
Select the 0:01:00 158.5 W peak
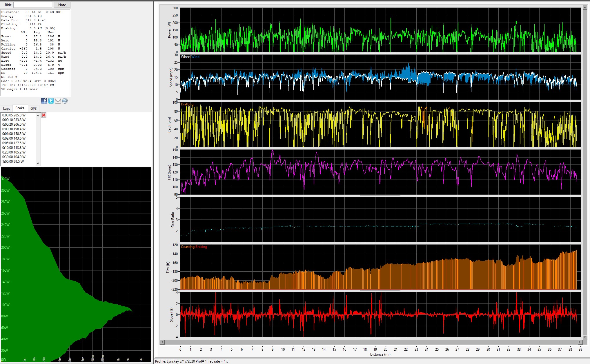point(14,134)
